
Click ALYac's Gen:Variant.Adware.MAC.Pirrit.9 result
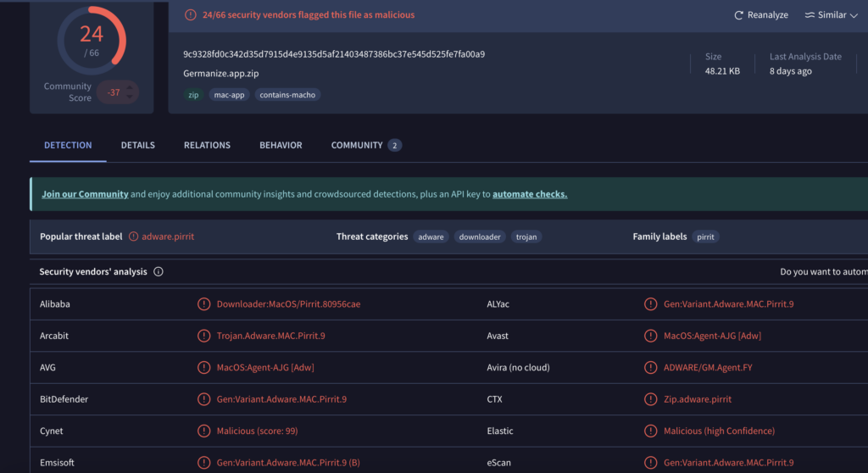tap(728, 304)
